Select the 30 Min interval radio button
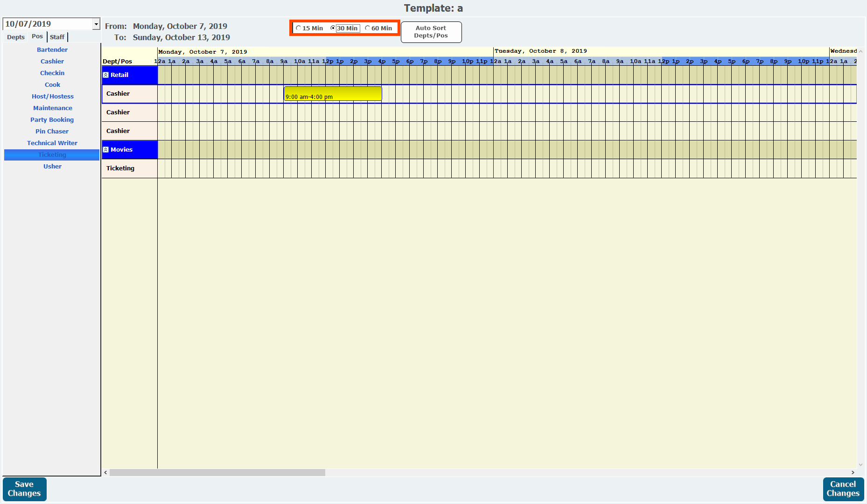Screen dimensions: 867x504 [333, 28]
